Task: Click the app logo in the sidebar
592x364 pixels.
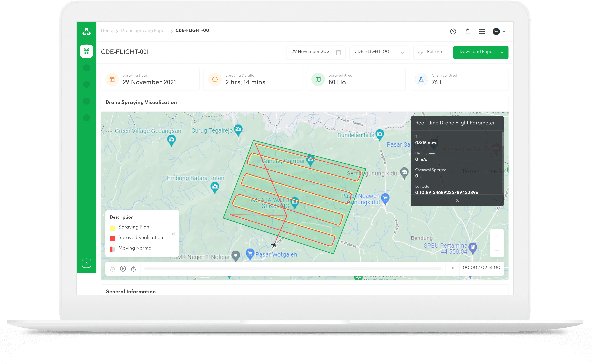Action: coord(86,32)
